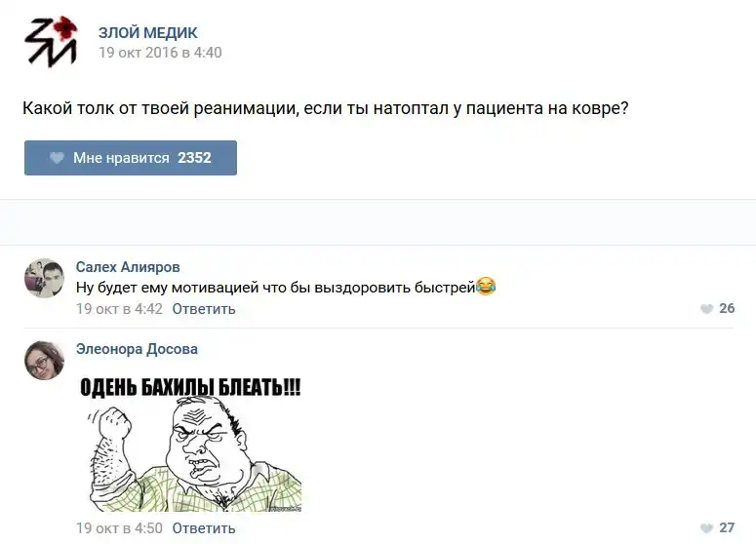Open Элеонора Досова's profile avatar
The height and width of the screenshot is (544, 756).
(x=44, y=361)
